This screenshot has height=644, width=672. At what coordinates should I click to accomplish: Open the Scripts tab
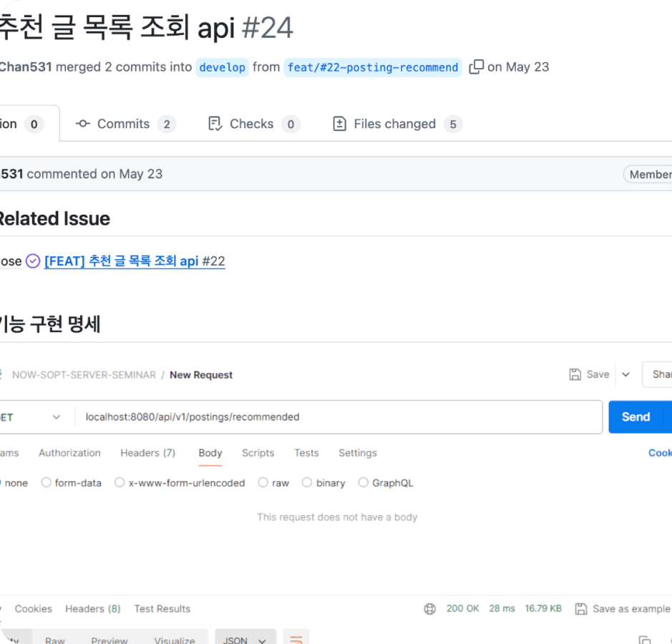click(258, 453)
